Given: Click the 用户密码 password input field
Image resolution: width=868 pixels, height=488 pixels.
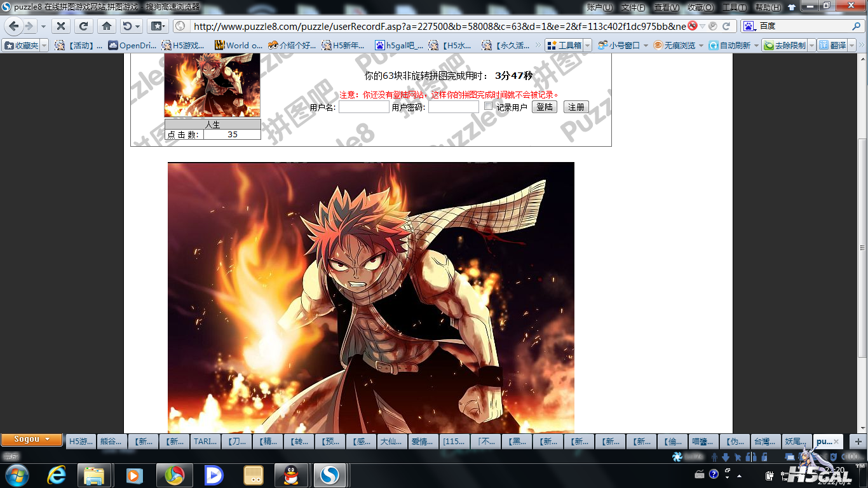Looking at the screenshot, I should point(454,107).
